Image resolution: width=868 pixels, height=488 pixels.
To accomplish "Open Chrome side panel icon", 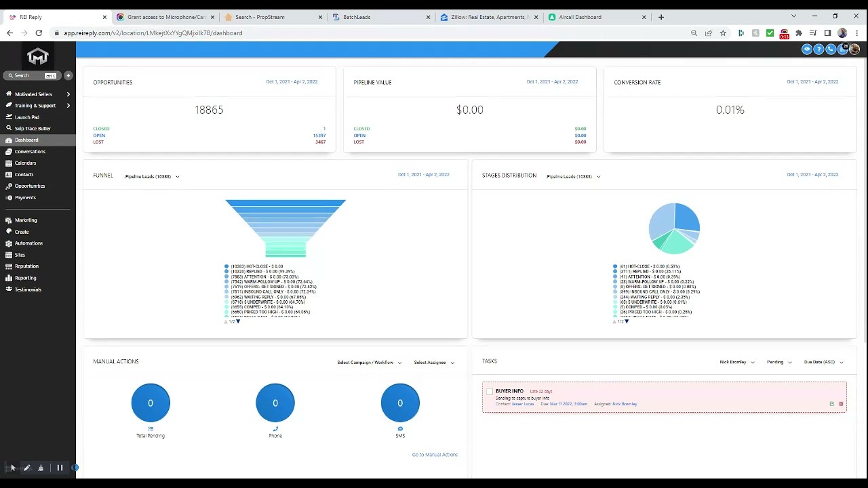I will coord(827,33).
